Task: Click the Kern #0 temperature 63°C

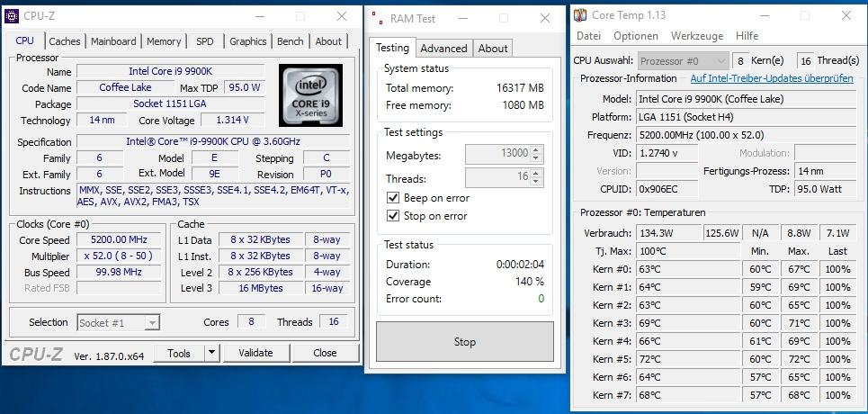Action: [687, 269]
